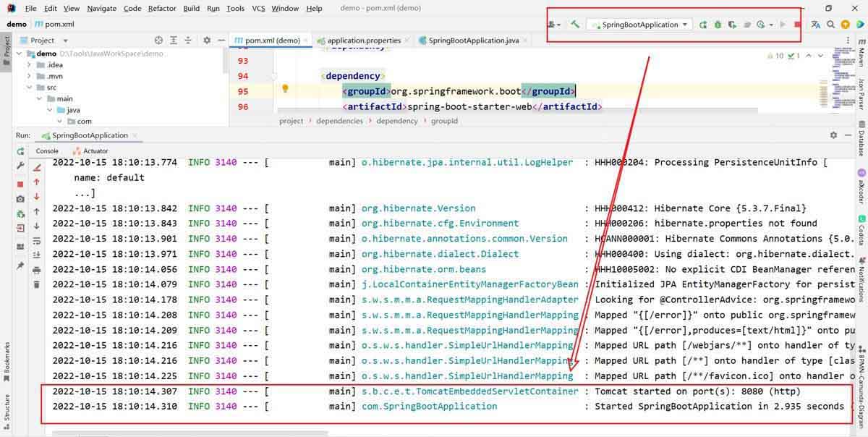The image size is (868, 437).
Task: Click the artifactId spring-boot-starter-web line
Action: (x=472, y=106)
